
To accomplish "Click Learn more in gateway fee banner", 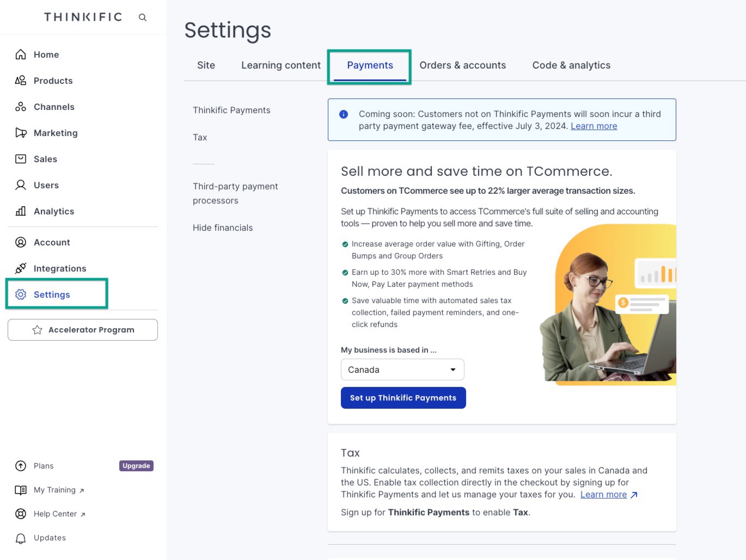I will tap(594, 126).
